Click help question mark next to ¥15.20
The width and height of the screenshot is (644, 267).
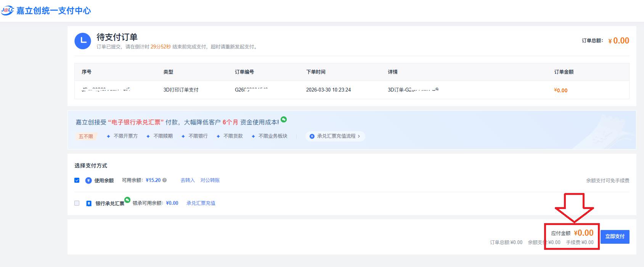(x=165, y=180)
